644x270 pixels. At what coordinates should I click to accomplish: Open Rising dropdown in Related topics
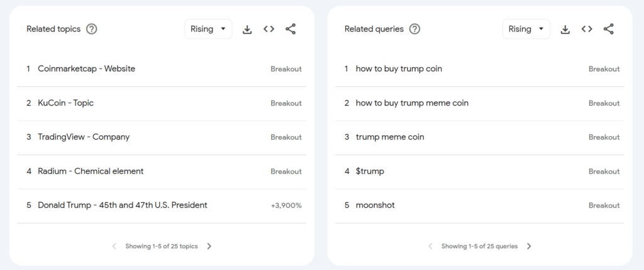(x=208, y=29)
